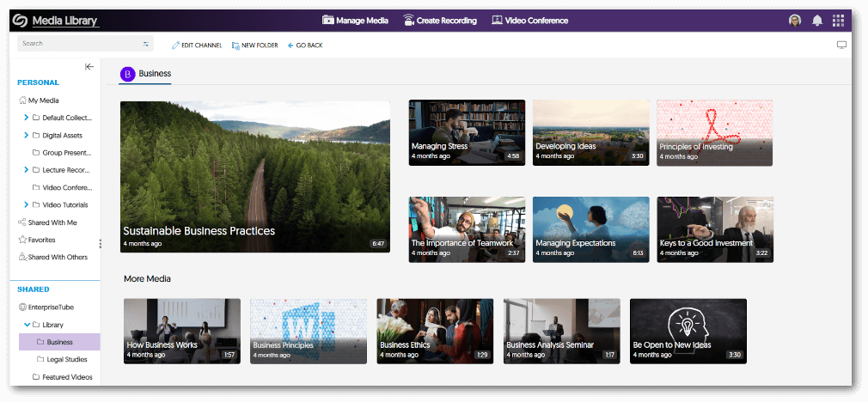
Task: Expand the Digital Assets folder chevron
Action: (26, 136)
